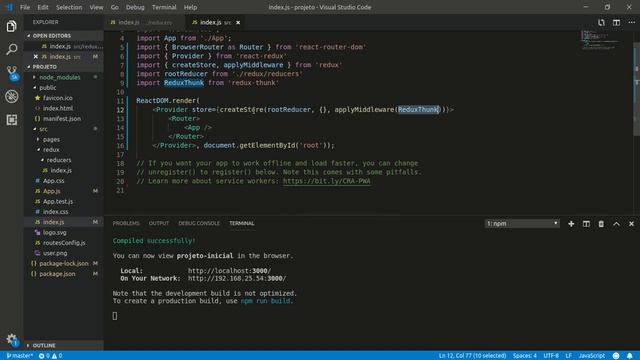Expand the pages folder
The height and width of the screenshot is (360, 640).
tap(51, 140)
